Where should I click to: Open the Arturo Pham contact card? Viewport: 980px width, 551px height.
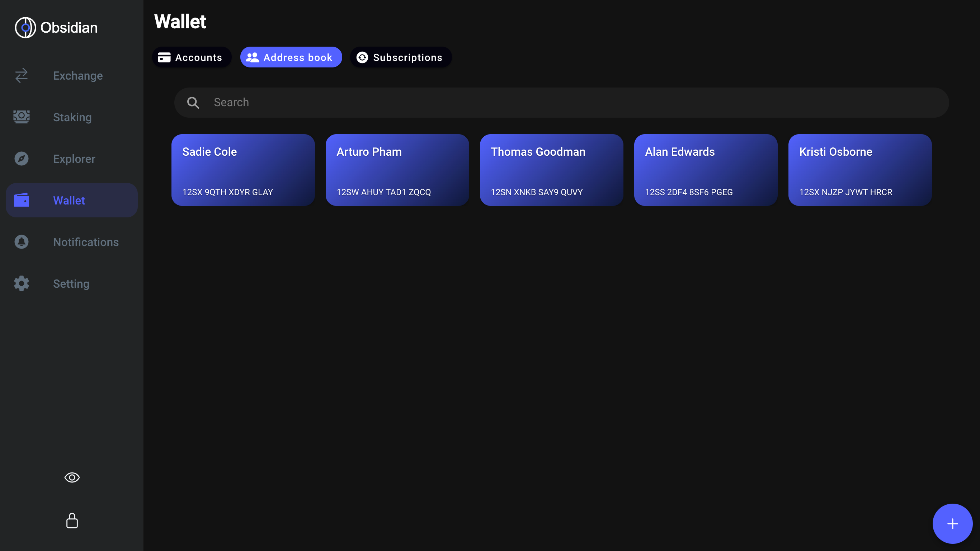point(397,170)
